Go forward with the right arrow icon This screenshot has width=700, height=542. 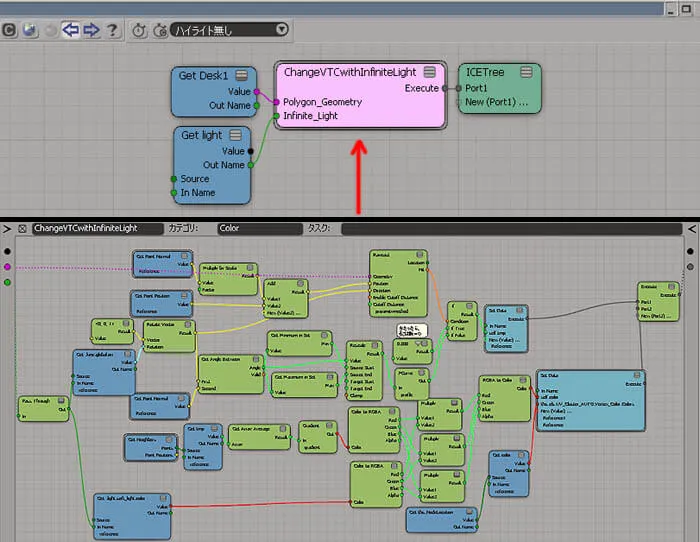[x=92, y=30]
